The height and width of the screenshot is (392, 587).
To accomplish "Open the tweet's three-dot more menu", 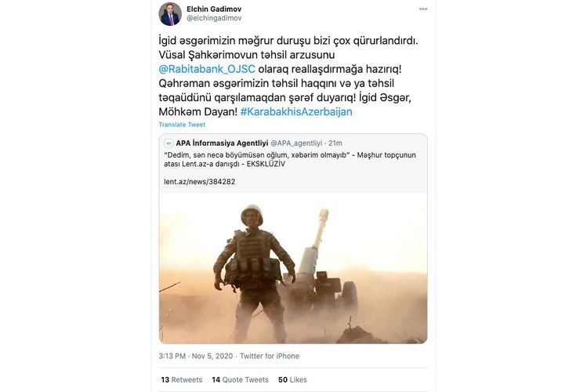I will [x=423, y=9].
